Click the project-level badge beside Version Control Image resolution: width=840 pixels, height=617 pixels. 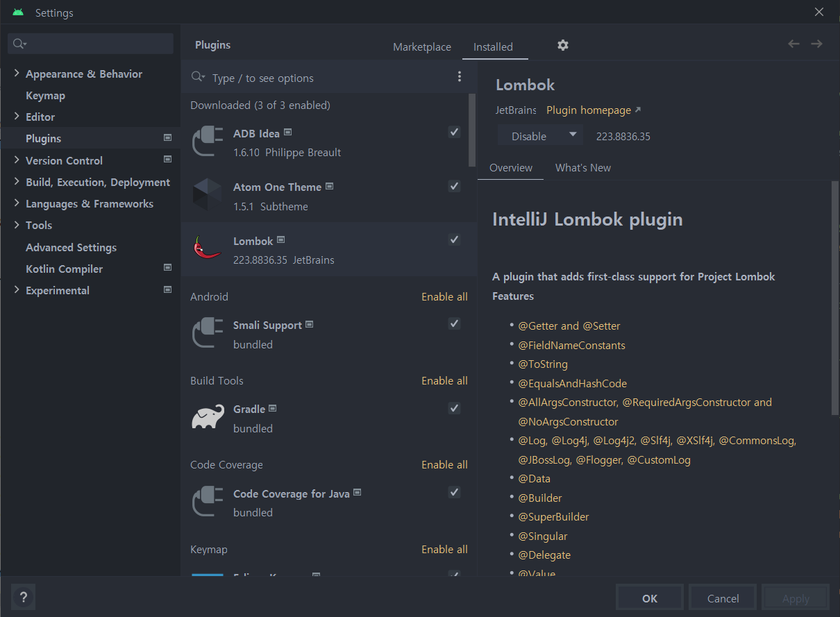click(x=167, y=160)
